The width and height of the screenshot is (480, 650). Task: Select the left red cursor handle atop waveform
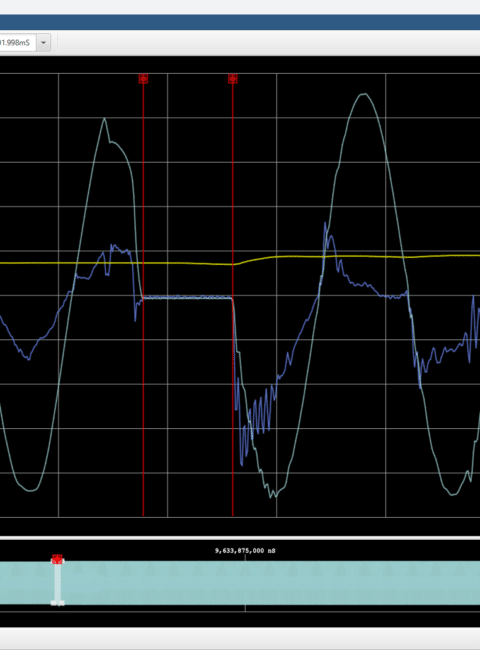143,79
